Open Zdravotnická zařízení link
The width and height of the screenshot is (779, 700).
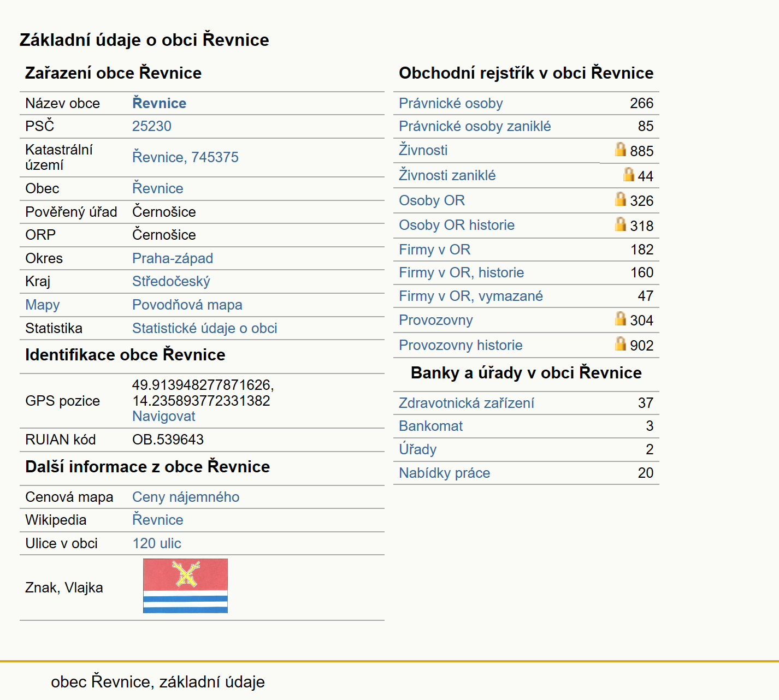click(x=466, y=403)
